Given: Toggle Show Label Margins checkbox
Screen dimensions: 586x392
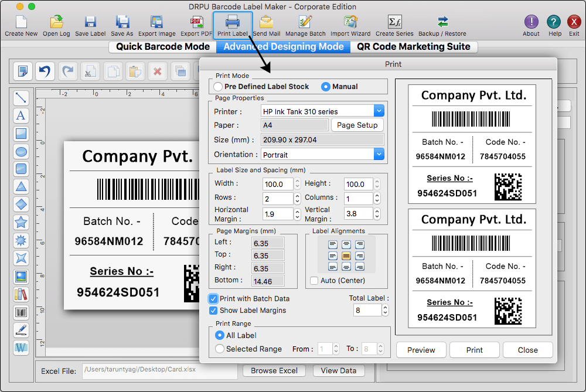Looking at the screenshot, I should 213,311.
